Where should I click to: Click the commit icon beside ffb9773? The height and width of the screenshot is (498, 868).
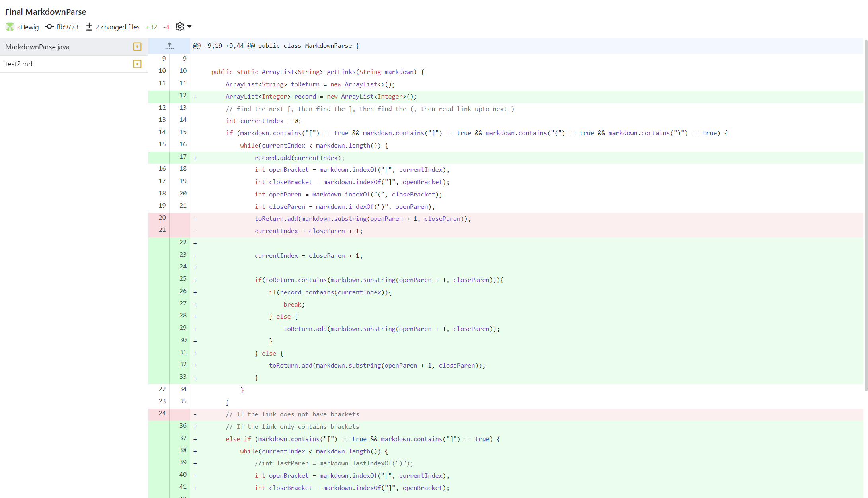coord(49,27)
